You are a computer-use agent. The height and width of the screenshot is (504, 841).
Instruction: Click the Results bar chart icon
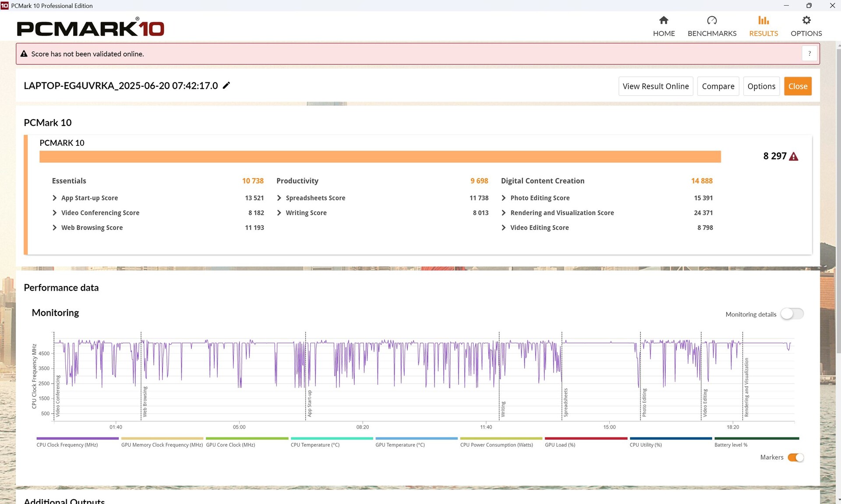tap(763, 21)
